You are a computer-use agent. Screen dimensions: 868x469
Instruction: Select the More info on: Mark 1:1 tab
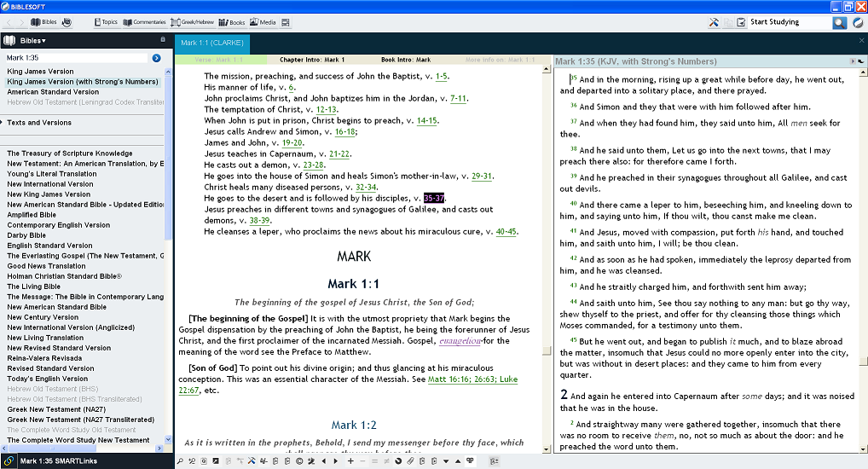(x=500, y=59)
